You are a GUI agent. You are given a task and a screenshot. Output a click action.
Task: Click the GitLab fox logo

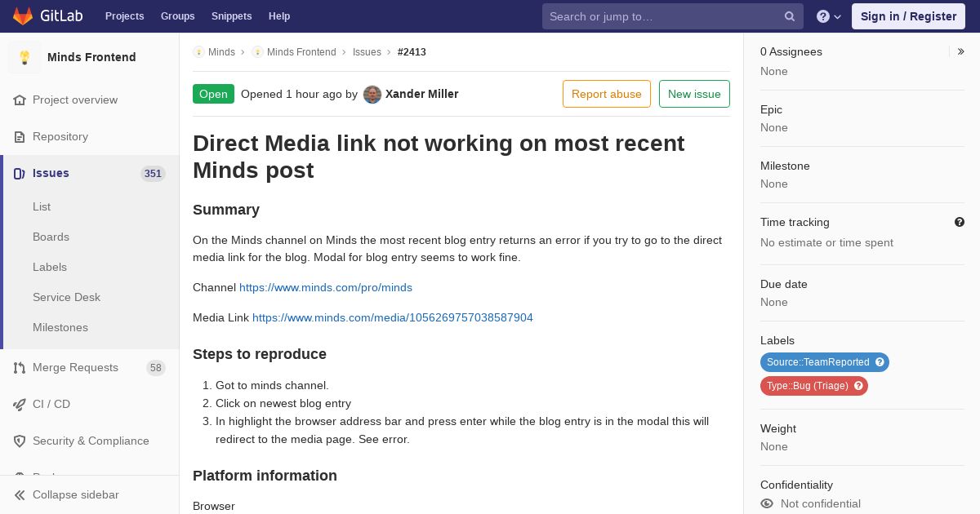pyautogui.click(x=23, y=16)
